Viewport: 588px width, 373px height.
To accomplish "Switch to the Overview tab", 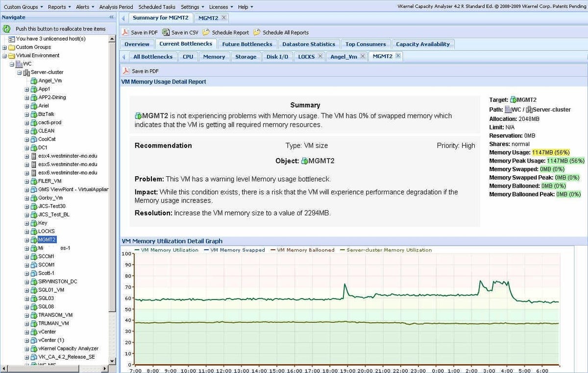I will point(137,44).
